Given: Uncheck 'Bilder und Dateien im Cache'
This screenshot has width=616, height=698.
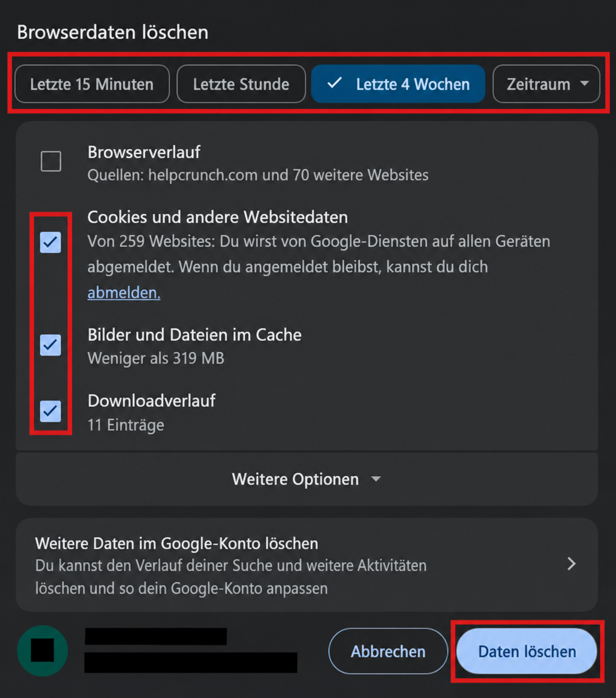Looking at the screenshot, I should [51, 345].
